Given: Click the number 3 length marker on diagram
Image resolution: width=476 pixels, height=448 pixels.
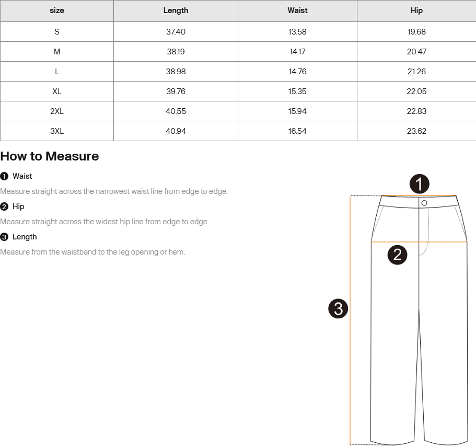Looking at the screenshot, I should [x=338, y=308].
